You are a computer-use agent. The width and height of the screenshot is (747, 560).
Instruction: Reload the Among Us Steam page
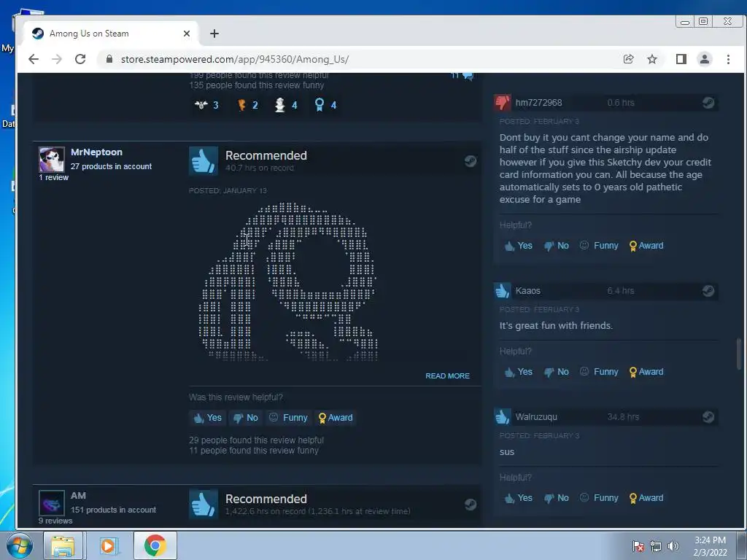tap(80, 59)
